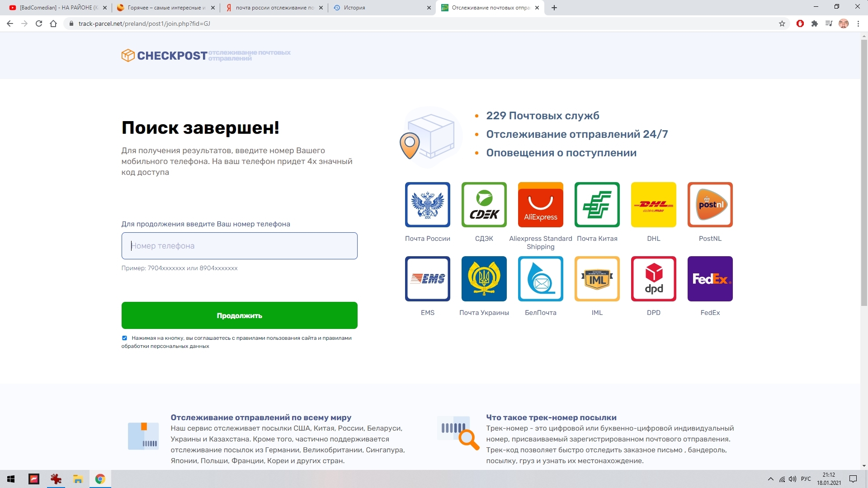Open the PostNL carrier icon
This screenshot has height=488, width=868.
click(x=710, y=205)
